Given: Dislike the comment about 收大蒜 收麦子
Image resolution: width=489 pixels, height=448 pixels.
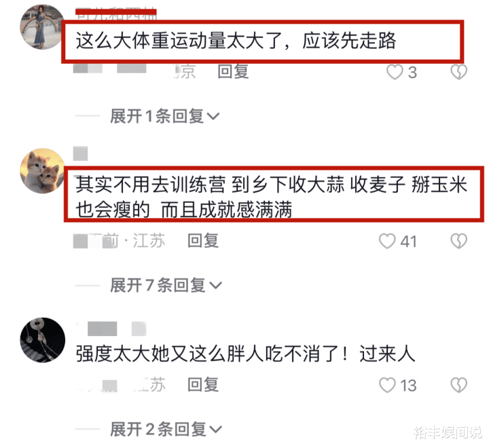Looking at the screenshot, I should coord(459,241).
